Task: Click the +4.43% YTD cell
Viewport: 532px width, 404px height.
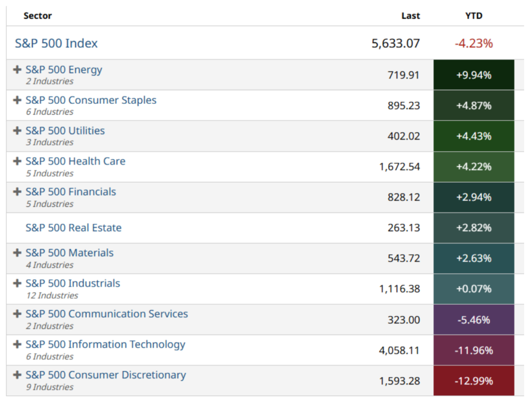Action: pos(474,136)
